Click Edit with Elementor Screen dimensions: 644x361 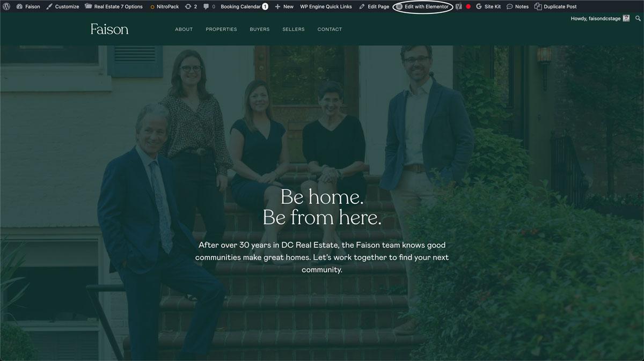point(422,6)
